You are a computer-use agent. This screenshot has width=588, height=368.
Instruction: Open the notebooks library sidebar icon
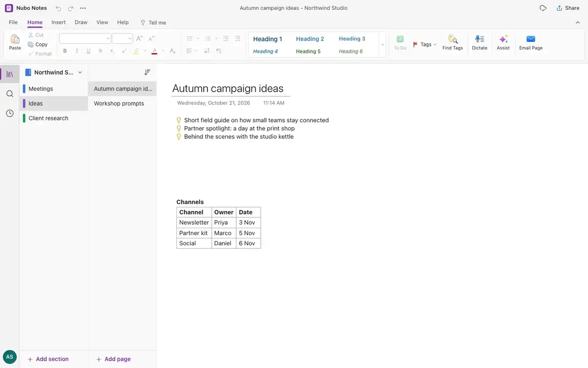10,74
